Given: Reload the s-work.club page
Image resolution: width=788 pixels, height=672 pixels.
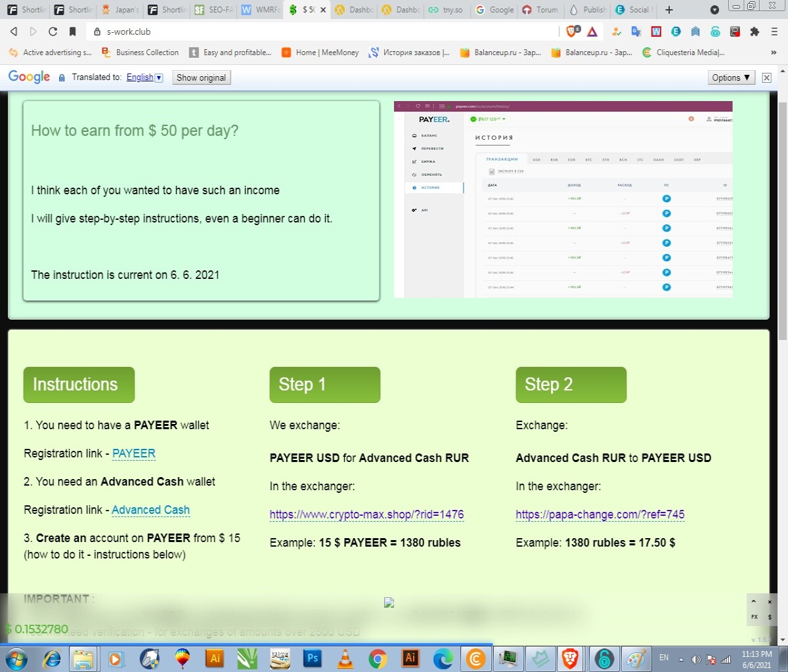Looking at the screenshot, I should (53, 31).
